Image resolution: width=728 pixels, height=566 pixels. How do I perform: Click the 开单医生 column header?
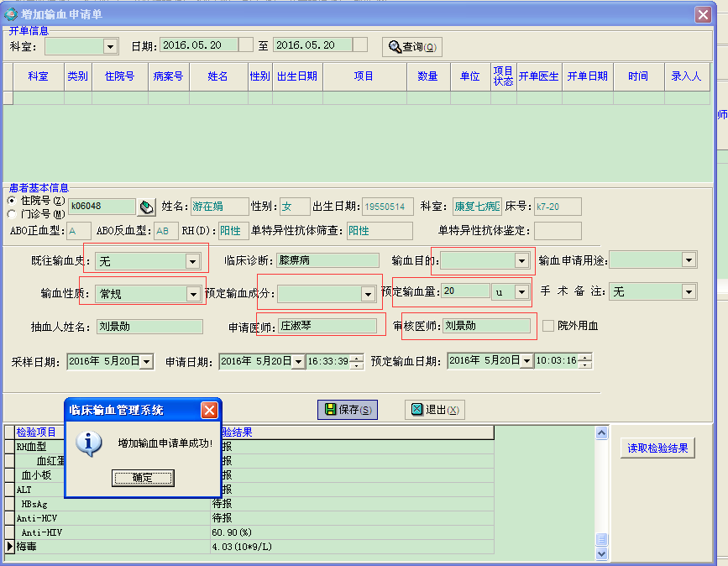click(538, 76)
